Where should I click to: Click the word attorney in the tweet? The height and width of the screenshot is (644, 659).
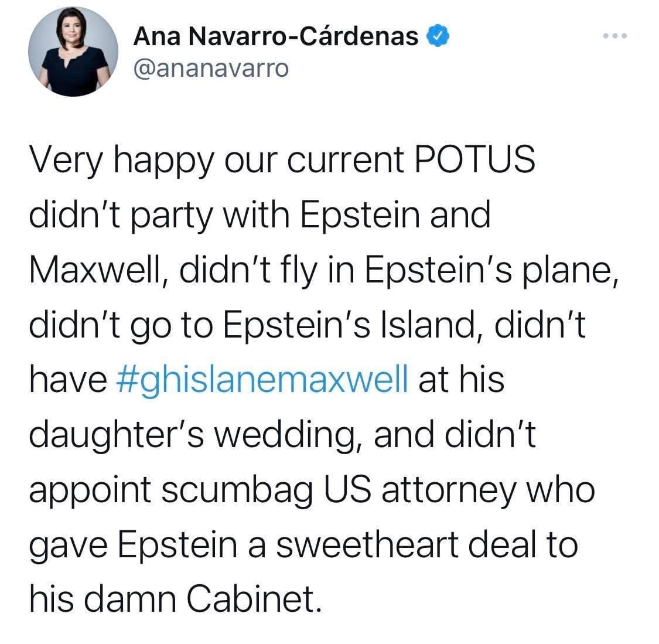coord(449,490)
